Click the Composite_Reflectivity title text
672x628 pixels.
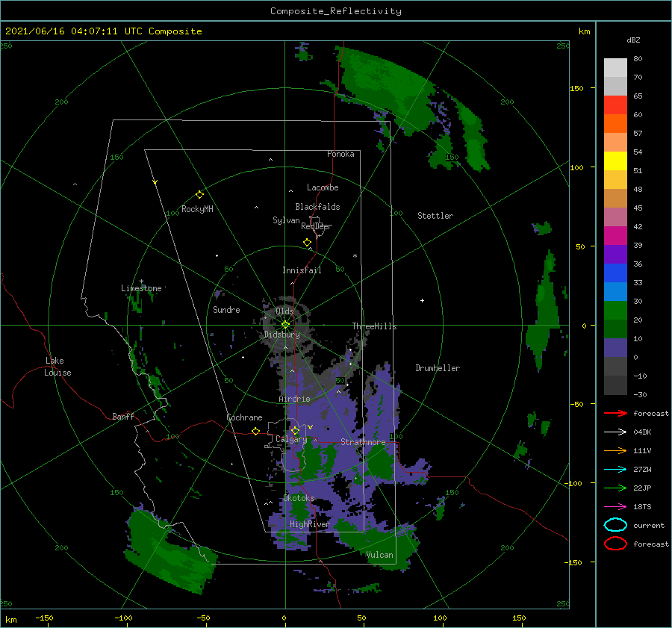(335, 11)
